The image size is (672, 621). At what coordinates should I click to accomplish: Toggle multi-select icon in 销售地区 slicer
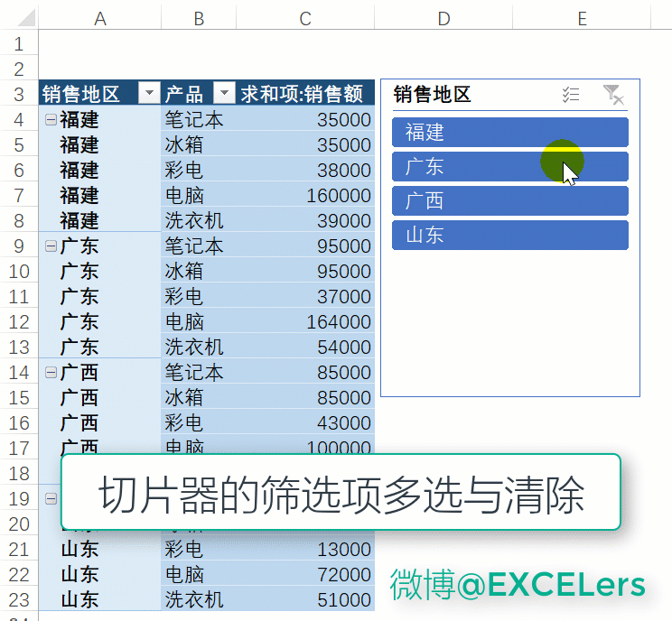[x=571, y=95]
